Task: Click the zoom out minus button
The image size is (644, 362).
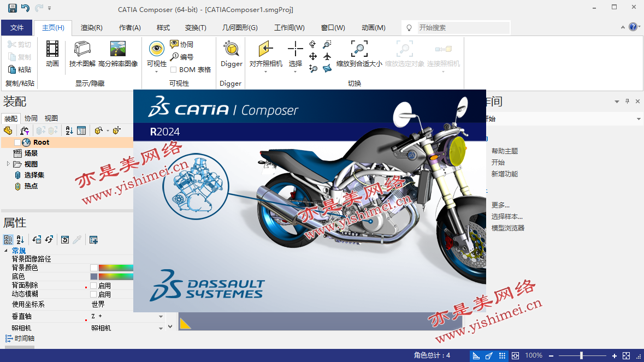Action: coord(551,356)
